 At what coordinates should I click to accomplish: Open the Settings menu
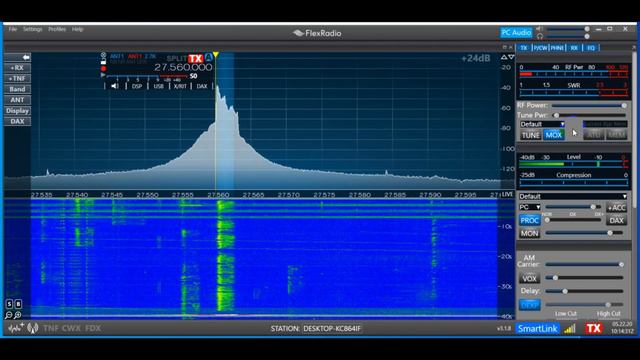(x=32, y=29)
